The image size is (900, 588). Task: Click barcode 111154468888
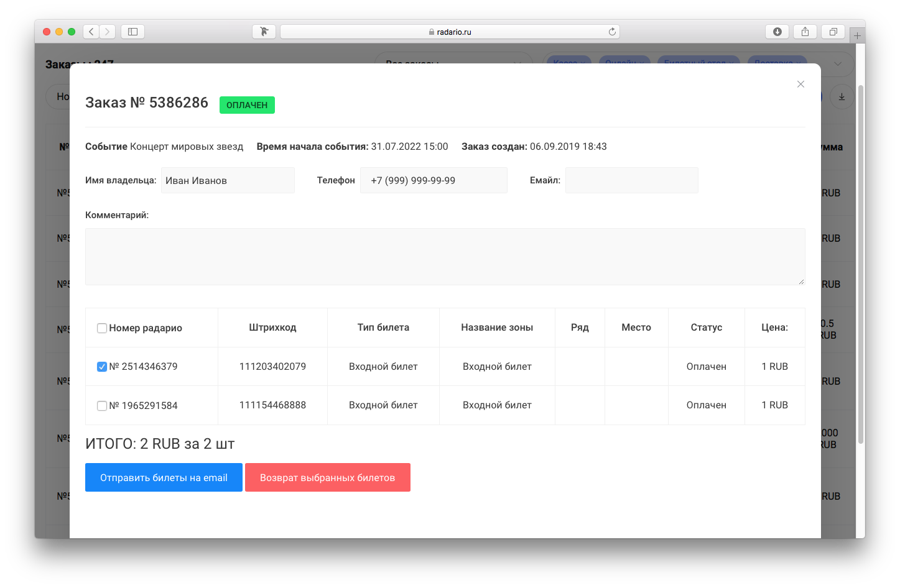[272, 405]
